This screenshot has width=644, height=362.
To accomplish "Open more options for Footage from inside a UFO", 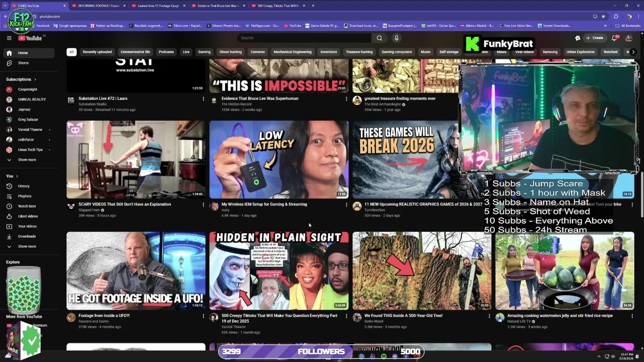I will coord(203,316).
